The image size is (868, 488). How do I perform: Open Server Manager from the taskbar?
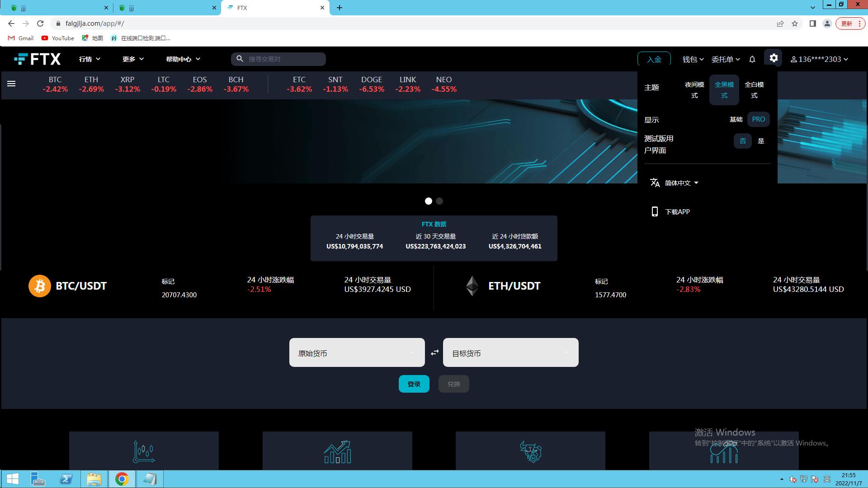(38, 479)
